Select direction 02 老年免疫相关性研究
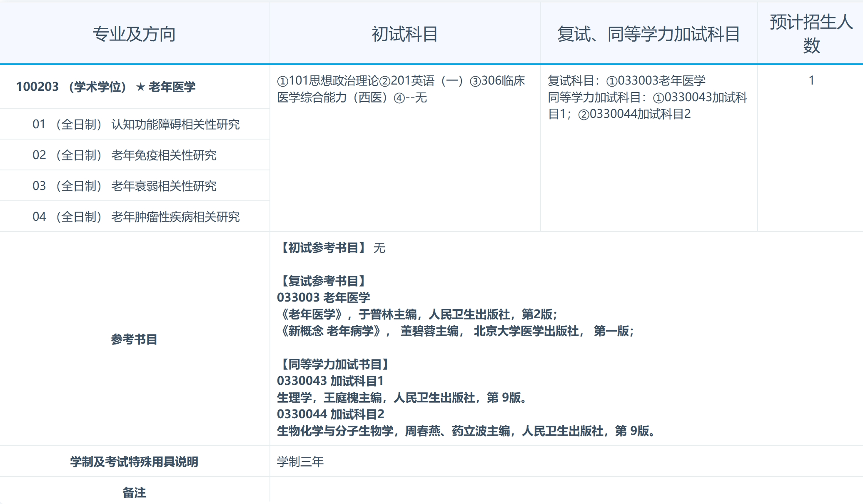The height and width of the screenshot is (504, 863). (x=125, y=155)
